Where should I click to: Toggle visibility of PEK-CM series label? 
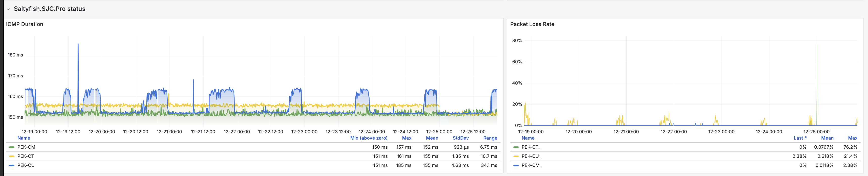[x=26, y=147]
